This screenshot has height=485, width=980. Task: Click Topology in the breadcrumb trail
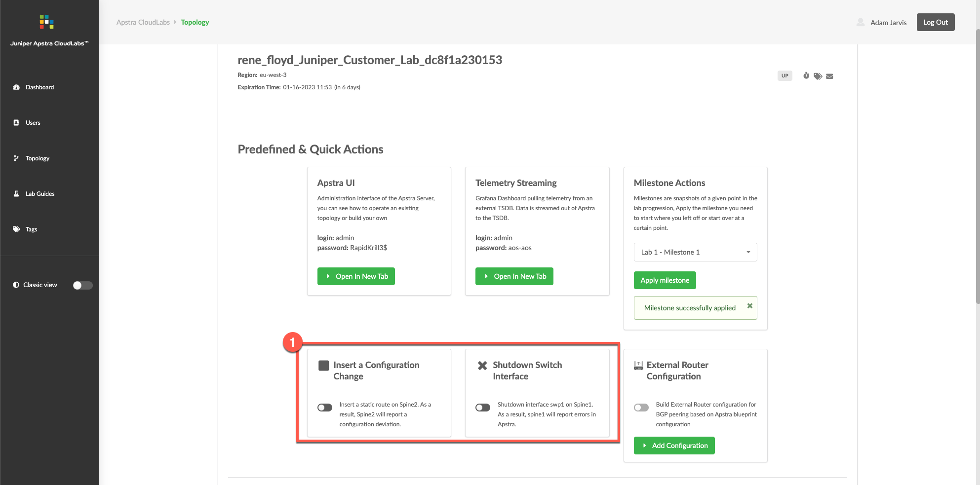click(195, 22)
